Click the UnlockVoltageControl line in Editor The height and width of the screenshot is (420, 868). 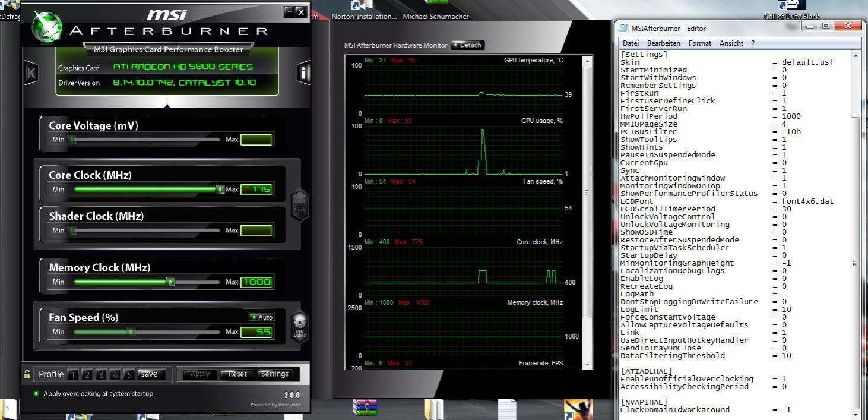pos(704,217)
